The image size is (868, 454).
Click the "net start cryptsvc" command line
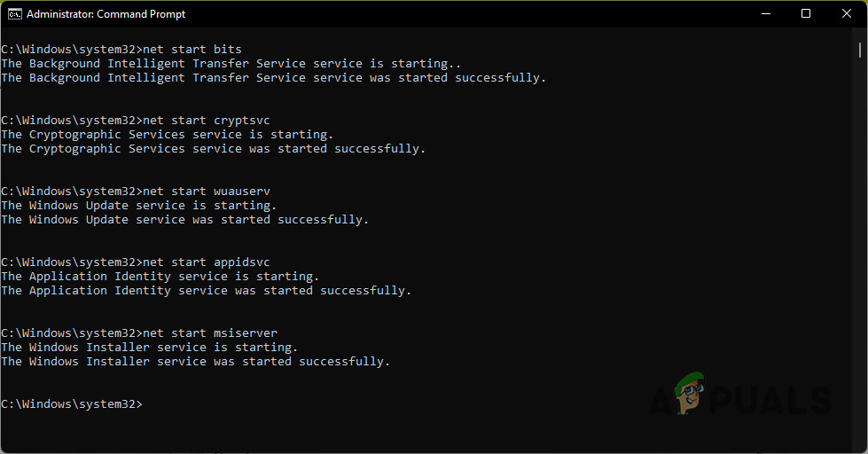(136, 121)
